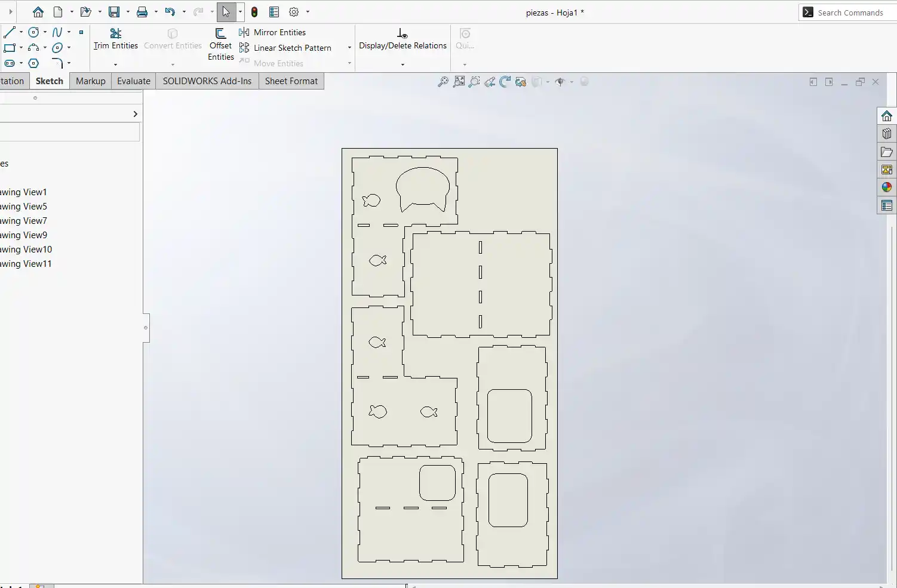Select the Point sketch tool

[x=81, y=32]
